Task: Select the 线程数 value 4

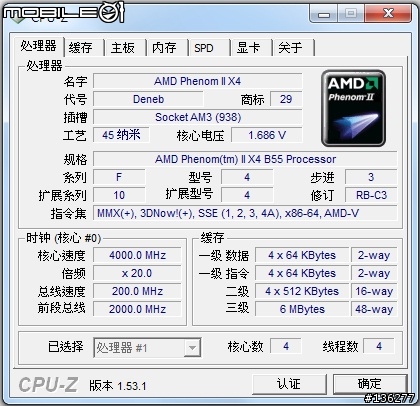Action: click(x=379, y=346)
